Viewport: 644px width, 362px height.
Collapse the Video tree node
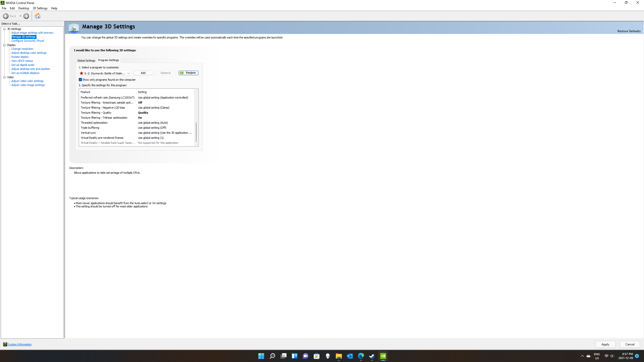[4, 77]
